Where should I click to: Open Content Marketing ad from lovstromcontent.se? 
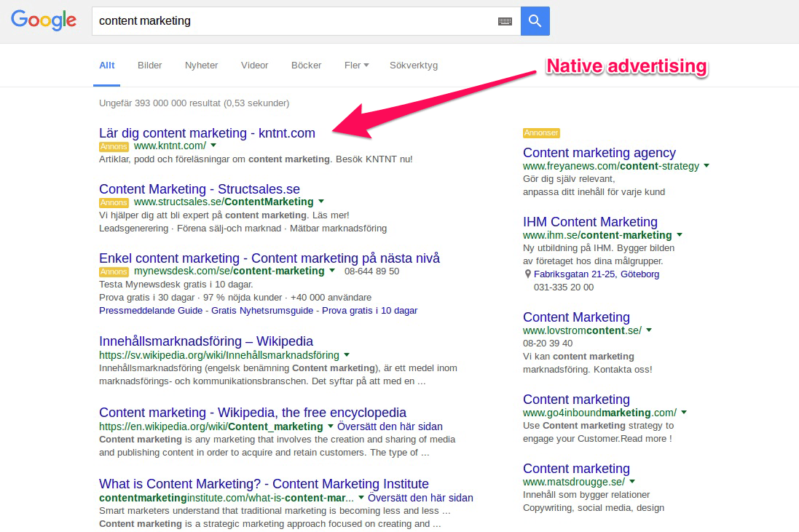(x=576, y=317)
